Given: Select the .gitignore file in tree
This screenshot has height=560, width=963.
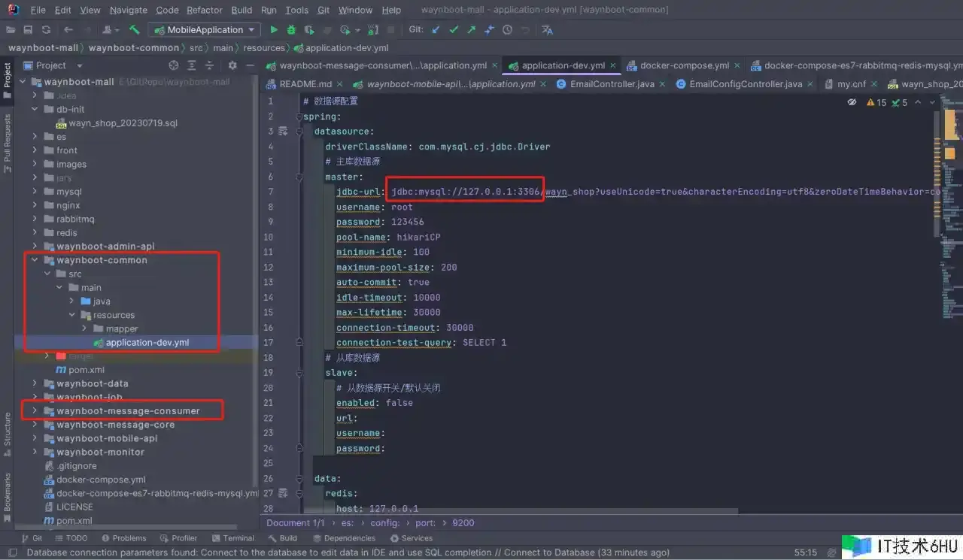Looking at the screenshot, I should 77,466.
